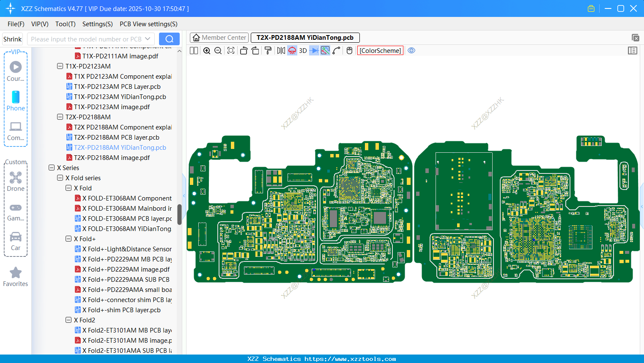The width and height of the screenshot is (644, 363).
Task: Open the 3D view of the board
Action: (x=303, y=50)
